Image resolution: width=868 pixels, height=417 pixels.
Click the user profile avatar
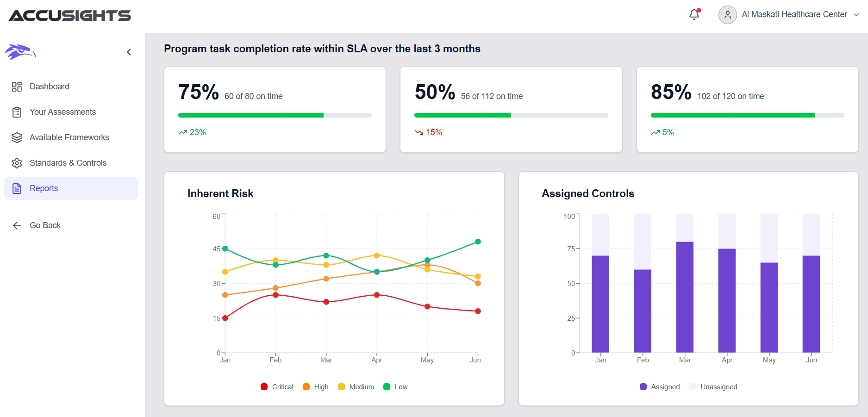click(727, 14)
